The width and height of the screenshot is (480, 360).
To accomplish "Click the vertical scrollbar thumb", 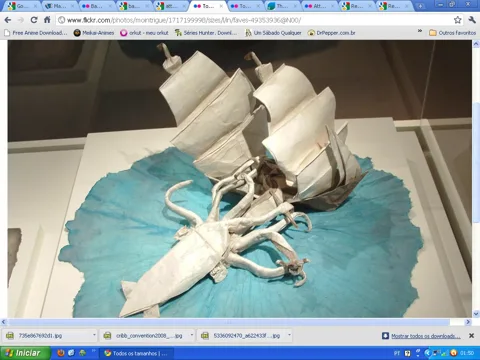I will (476, 162).
